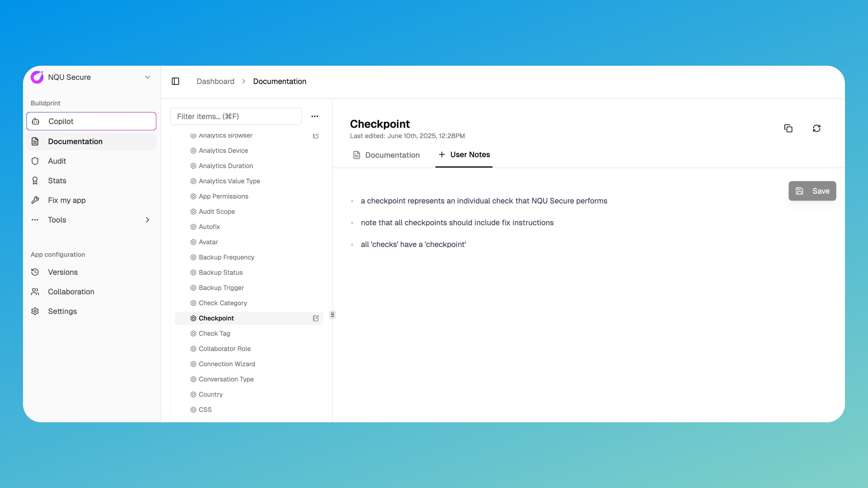Screen dimensions: 868x488
Task: Select Audit Scope item
Action: click(249, 212)
